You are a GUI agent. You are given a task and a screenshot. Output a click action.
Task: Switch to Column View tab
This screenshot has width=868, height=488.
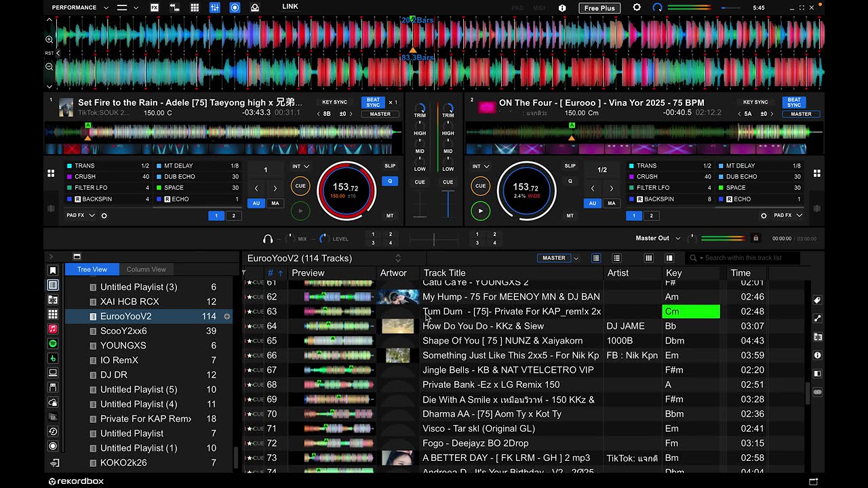pos(146,269)
